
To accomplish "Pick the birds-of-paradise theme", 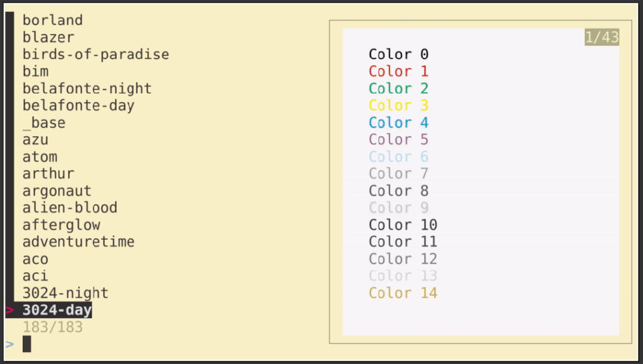I will click(x=95, y=54).
